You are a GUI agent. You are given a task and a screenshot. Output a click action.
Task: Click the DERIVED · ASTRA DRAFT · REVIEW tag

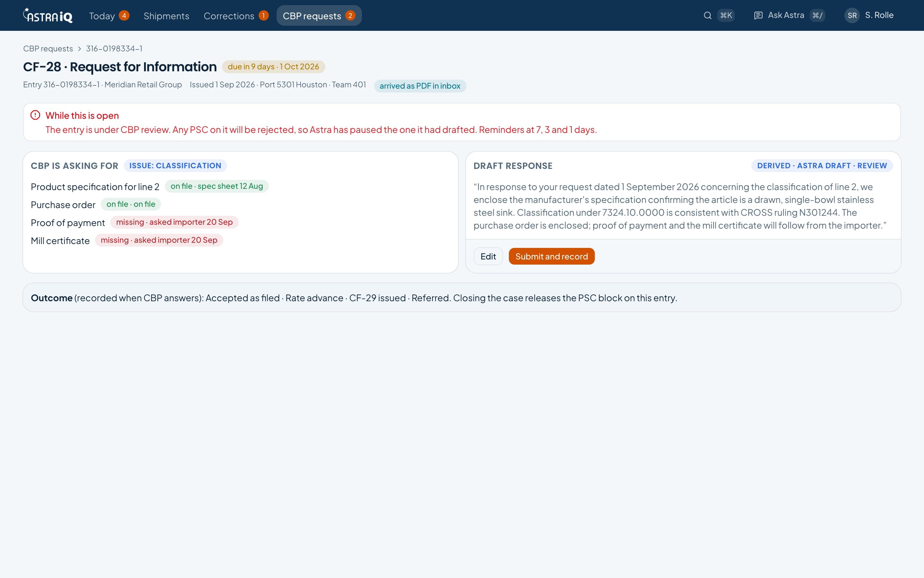822,165
